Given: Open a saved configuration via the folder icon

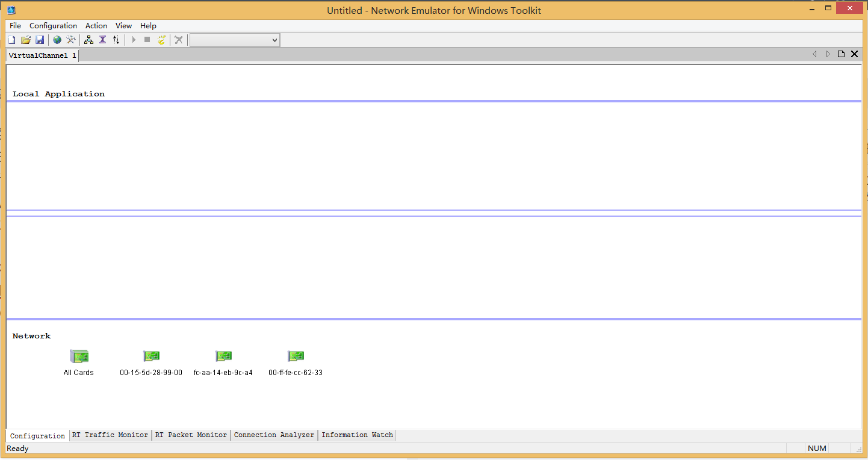Looking at the screenshot, I should point(25,39).
